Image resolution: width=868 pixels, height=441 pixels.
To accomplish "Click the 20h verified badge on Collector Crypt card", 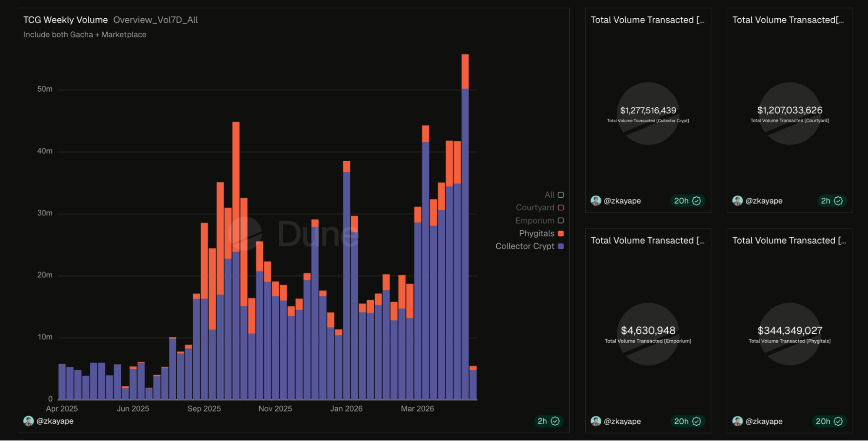I will (687, 201).
